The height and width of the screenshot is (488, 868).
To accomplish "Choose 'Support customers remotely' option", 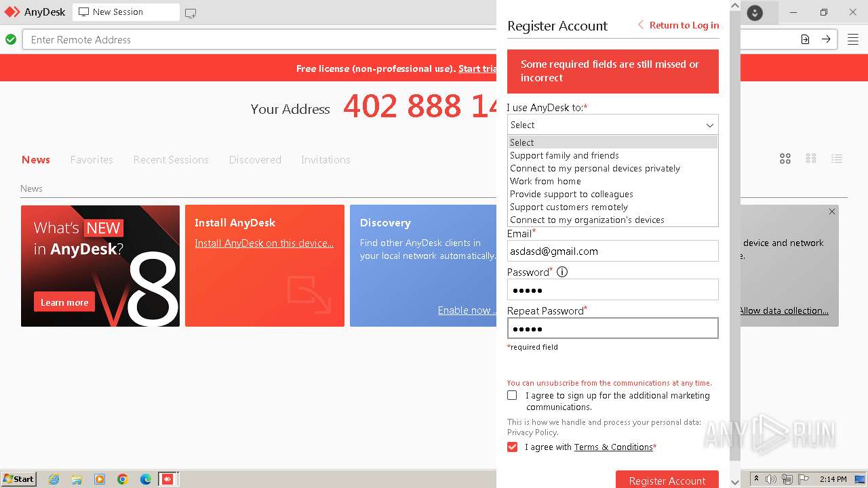I will coord(613,207).
